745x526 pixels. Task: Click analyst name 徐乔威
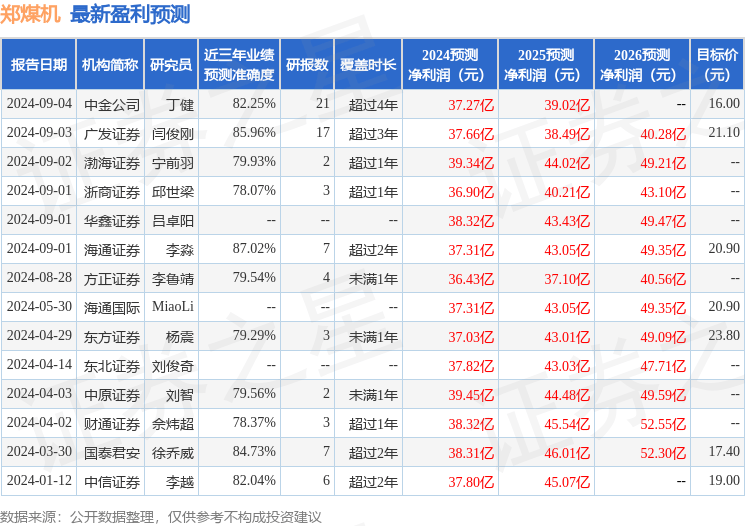coord(173,452)
